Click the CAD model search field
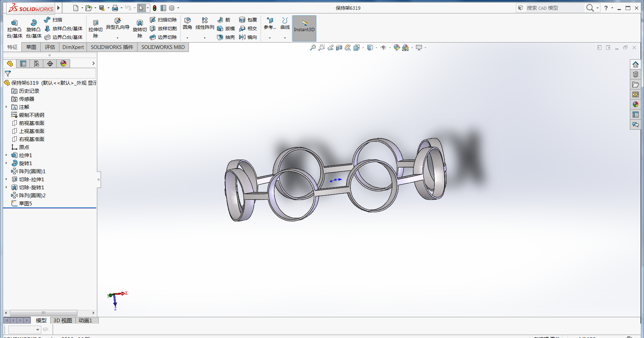The width and height of the screenshot is (644, 338). coord(553,8)
